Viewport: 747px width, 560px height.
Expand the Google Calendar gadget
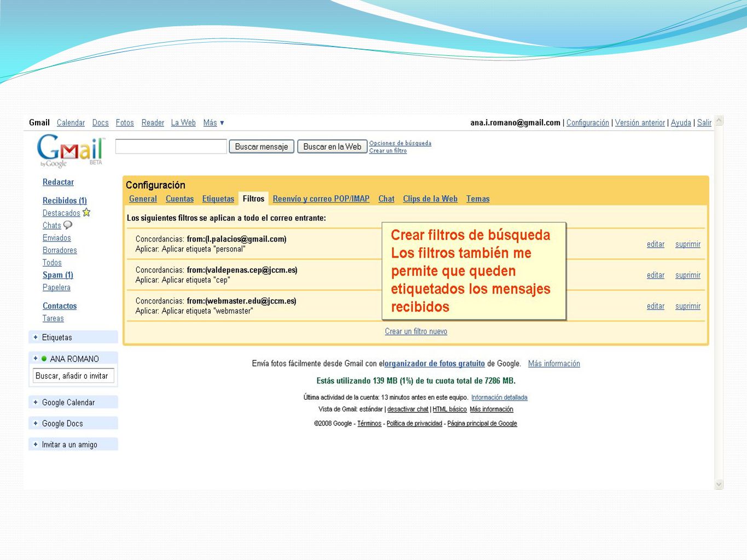tap(36, 402)
